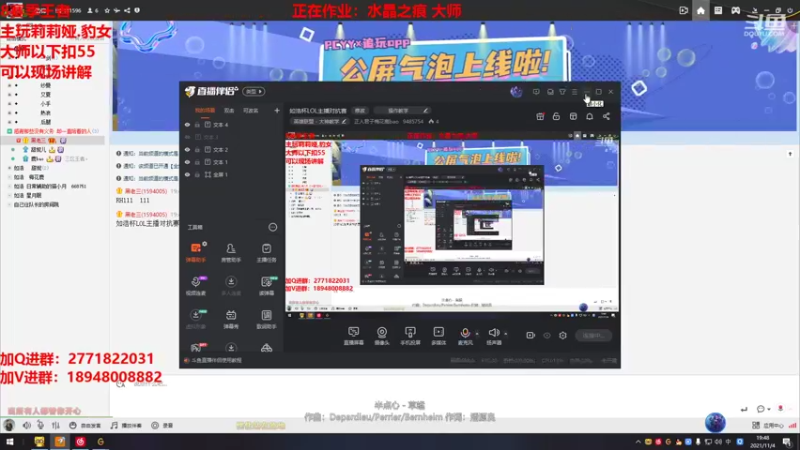The image size is (800, 450).
Task: Switch to the second scene tab
Action: click(229, 110)
